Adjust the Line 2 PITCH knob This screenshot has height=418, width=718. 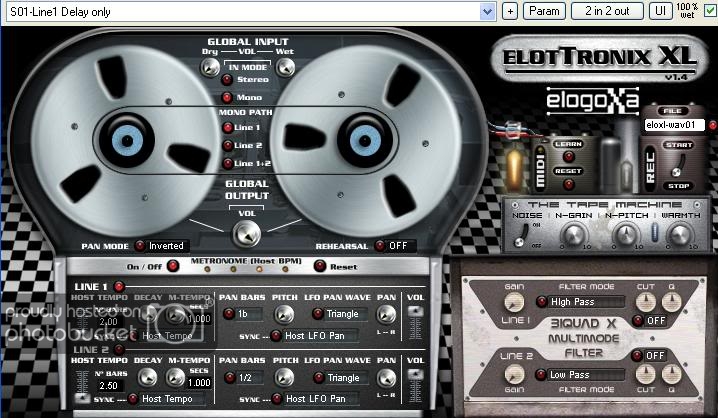point(284,378)
